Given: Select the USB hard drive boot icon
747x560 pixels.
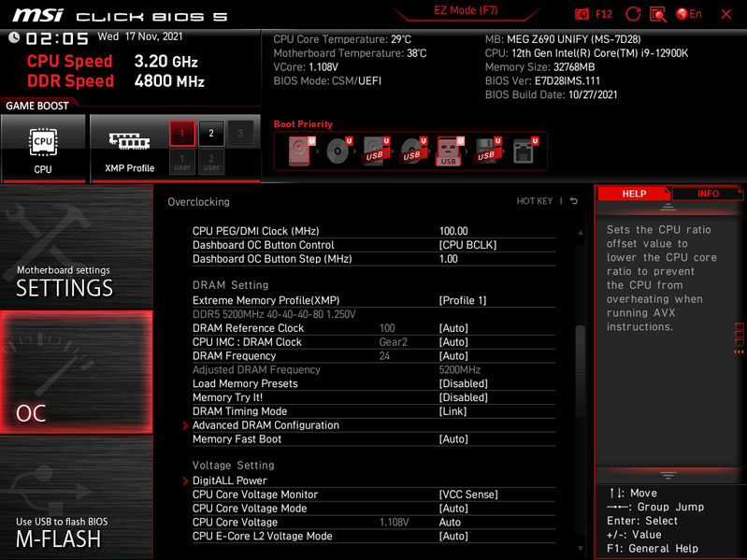Looking at the screenshot, I should (376, 151).
